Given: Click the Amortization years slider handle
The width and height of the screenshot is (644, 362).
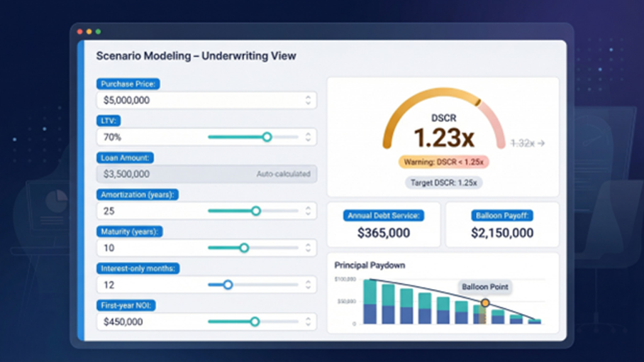Looking at the screenshot, I should [255, 211].
